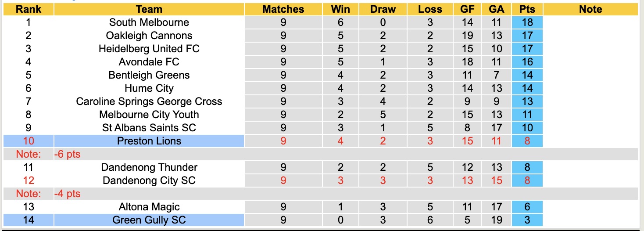644x231 pixels.
Task: Select the highlighted Preston Lions team cell
Action: (x=149, y=141)
